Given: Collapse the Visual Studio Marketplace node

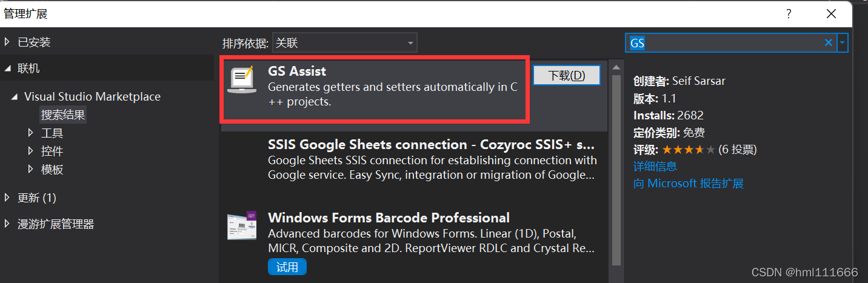Looking at the screenshot, I should click(x=15, y=96).
